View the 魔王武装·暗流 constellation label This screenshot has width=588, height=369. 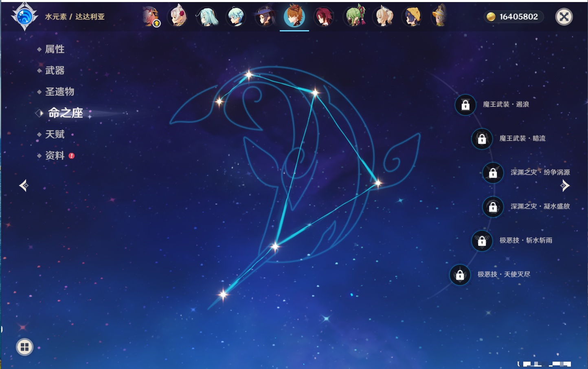[x=522, y=138]
